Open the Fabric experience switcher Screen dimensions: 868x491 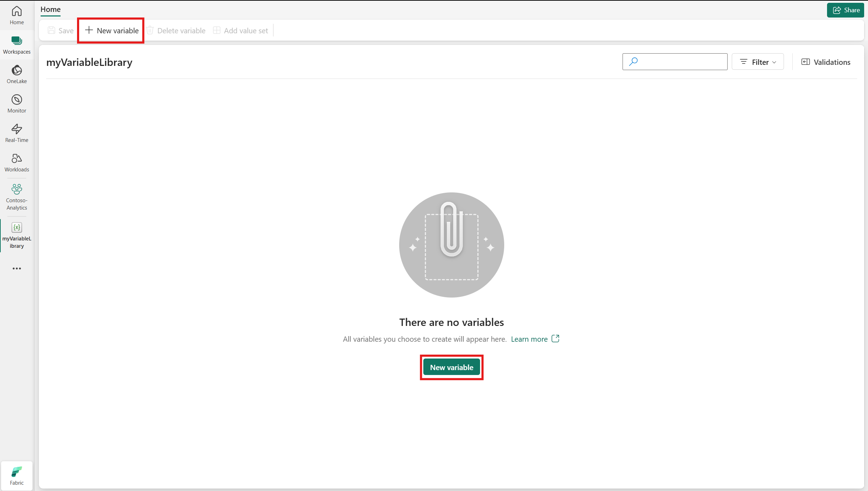click(x=16, y=476)
